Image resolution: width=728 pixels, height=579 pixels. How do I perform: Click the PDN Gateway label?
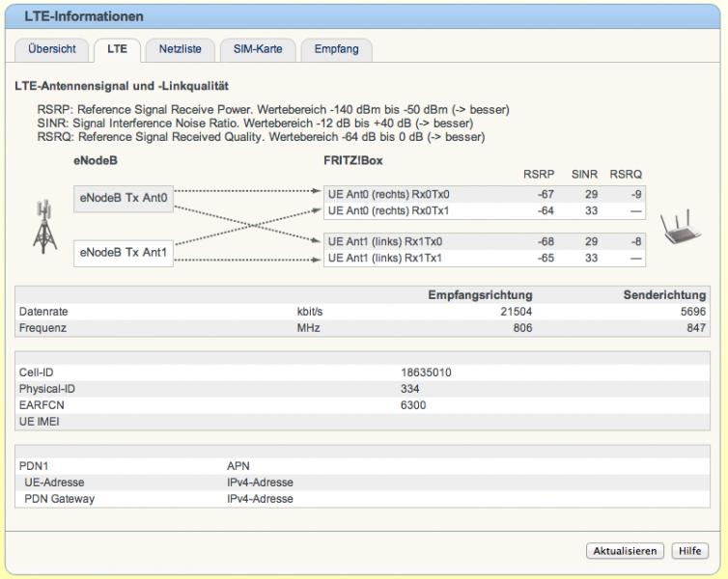(60, 499)
